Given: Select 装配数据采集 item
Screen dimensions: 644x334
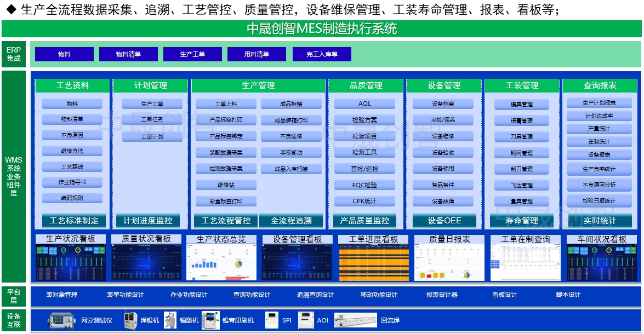Looking at the screenshot, I should (x=226, y=152).
